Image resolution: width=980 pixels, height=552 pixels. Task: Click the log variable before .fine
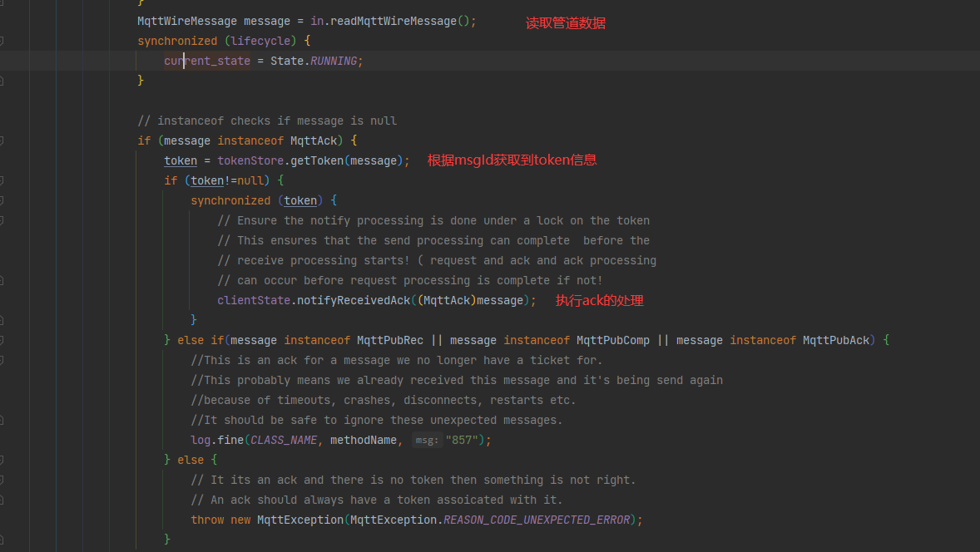click(200, 441)
